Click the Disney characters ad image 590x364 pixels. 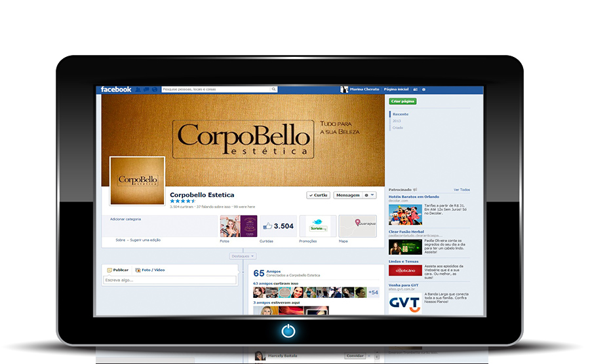pos(405,215)
